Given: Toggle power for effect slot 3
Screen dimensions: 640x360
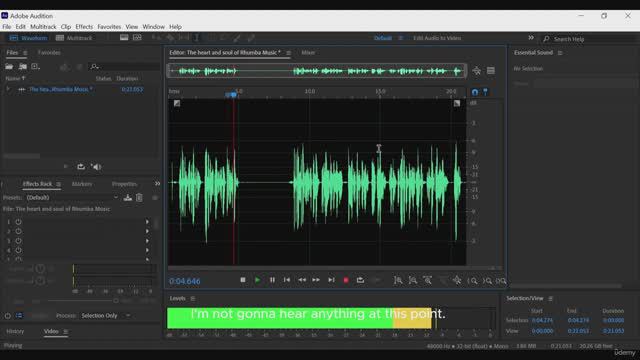Looking at the screenshot, I should (18, 241).
